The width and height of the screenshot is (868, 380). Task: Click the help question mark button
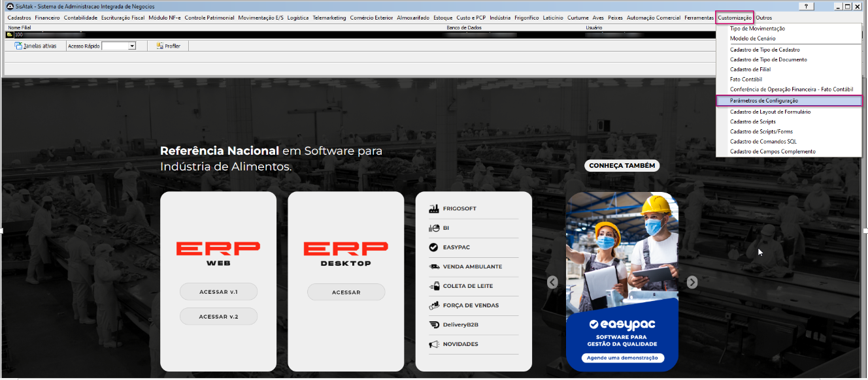pyautogui.click(x=807, y=6)
